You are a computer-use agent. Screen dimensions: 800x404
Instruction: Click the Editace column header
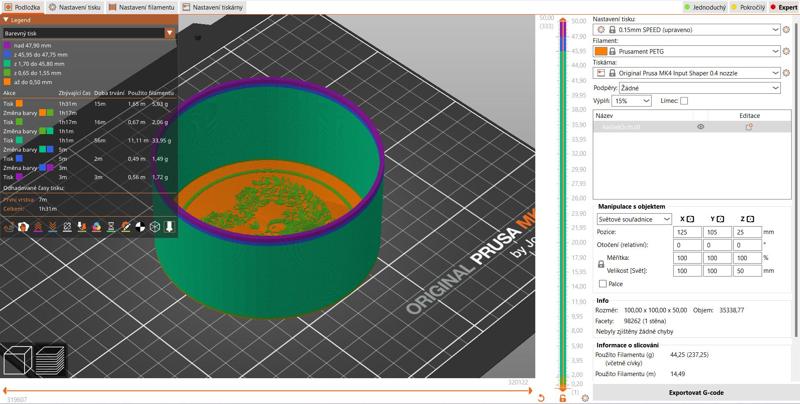click(749, 116)
